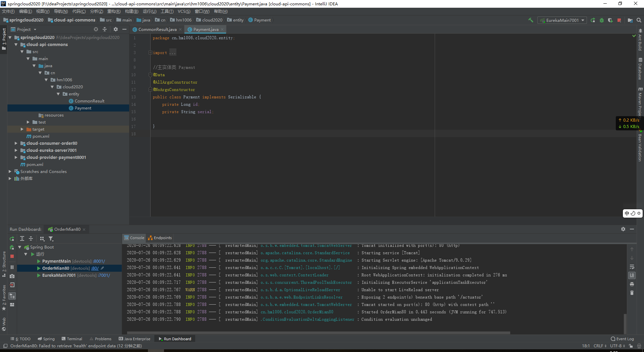The width and height of the screenshot is (644, 352).
Task: Open the Database side panel
Action: pyautogui.click(x=640, y=69)
